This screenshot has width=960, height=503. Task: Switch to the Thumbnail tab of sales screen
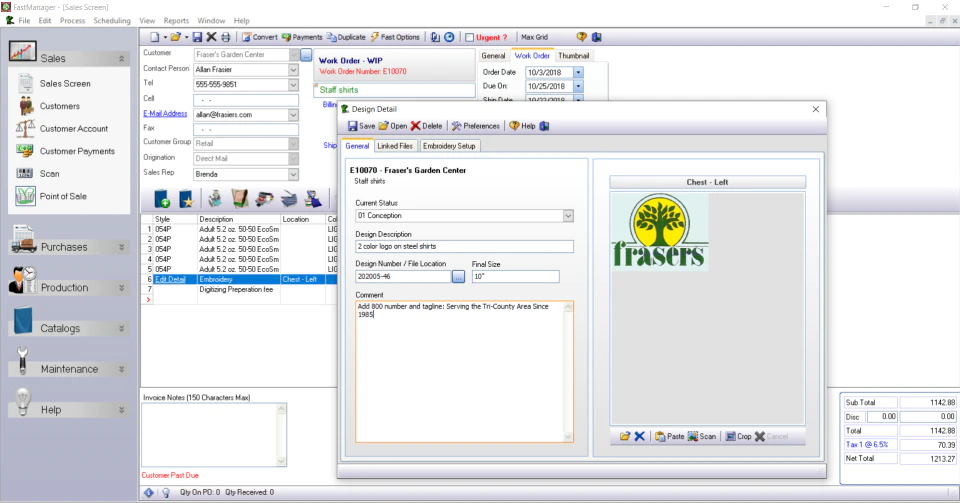(x=574, y=56)
